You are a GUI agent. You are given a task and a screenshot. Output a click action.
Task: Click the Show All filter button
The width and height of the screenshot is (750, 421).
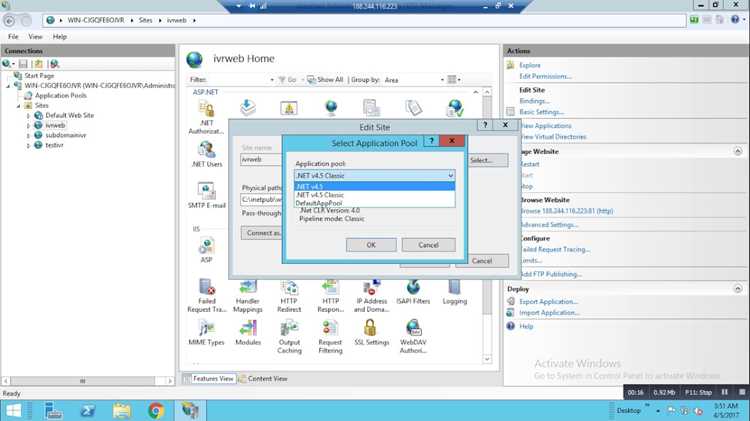pyautogui.click(x=325, y=80)
